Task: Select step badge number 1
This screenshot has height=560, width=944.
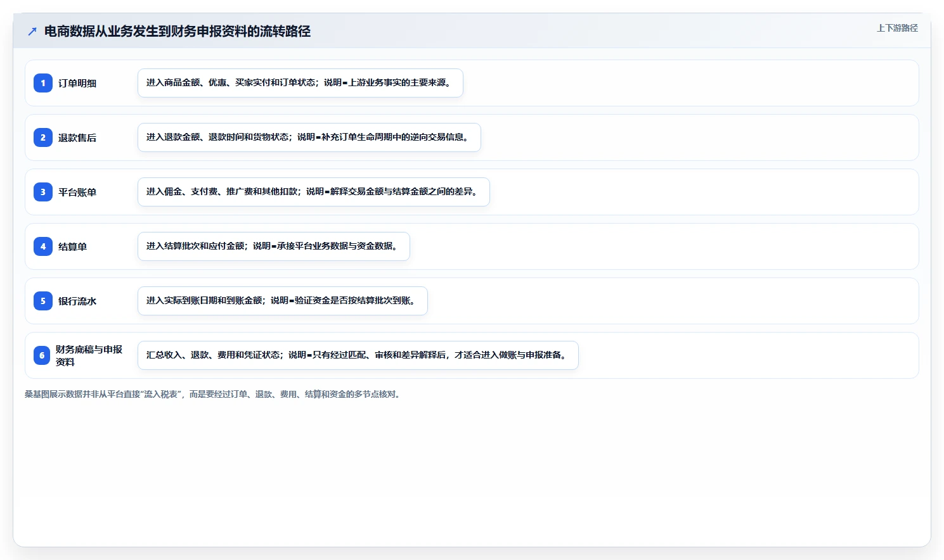Action: 43,83
